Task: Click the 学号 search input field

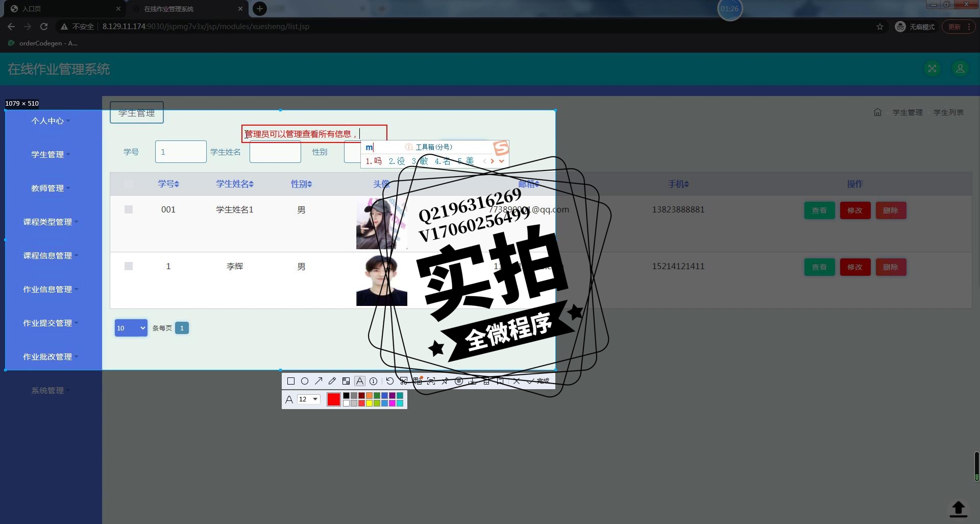Action: (181, 152)
